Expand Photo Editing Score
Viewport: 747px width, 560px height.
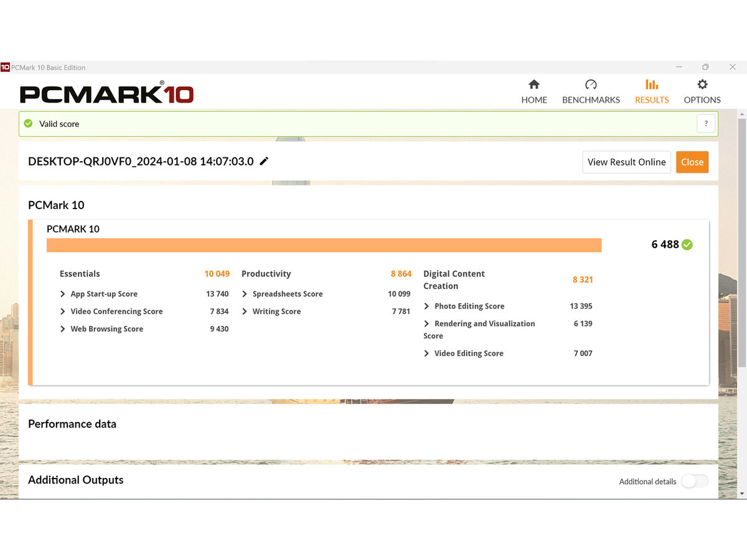pyautogui.click(x=426, y=306)
